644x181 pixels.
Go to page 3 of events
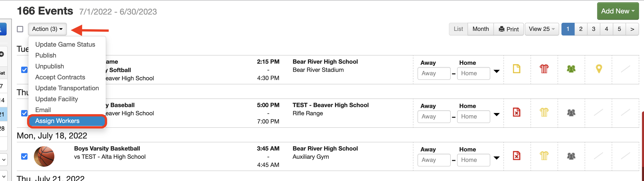pos(594,29)
